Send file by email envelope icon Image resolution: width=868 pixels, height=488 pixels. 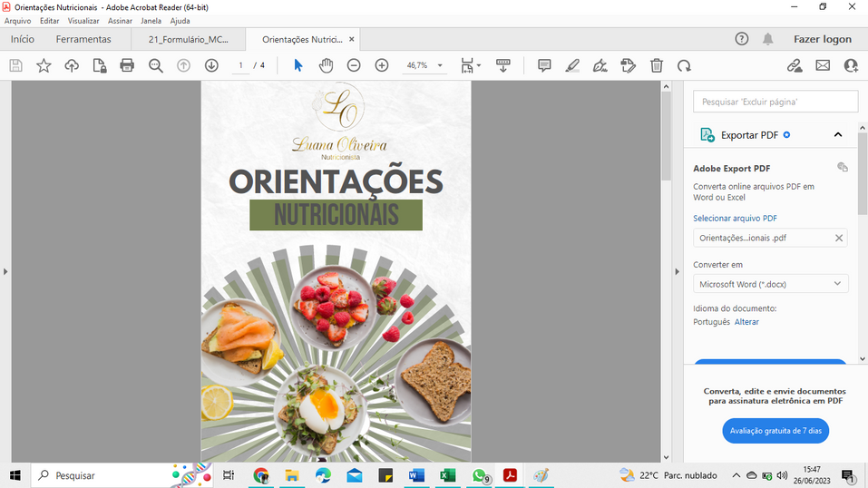coord(824,65)
